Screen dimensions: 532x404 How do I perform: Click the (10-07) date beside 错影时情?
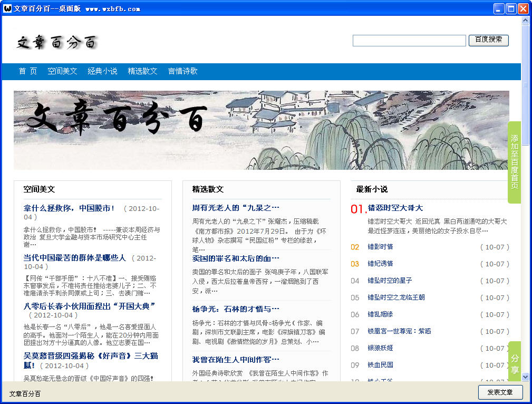(495, 247)
